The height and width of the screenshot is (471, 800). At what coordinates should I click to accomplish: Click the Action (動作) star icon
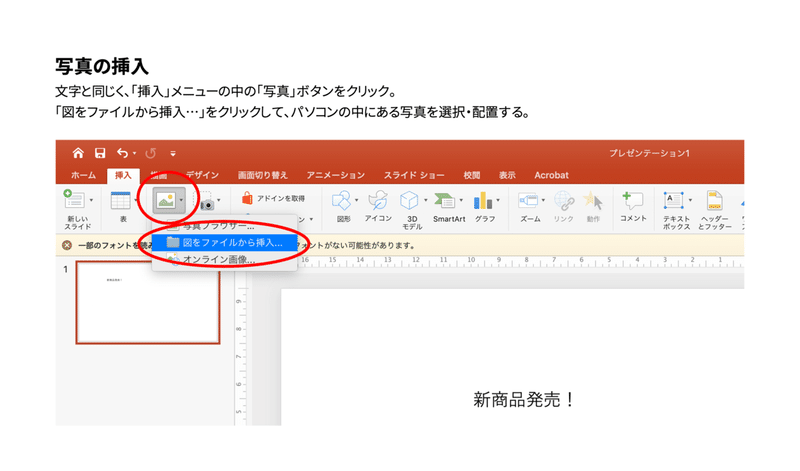pos(593,200)
